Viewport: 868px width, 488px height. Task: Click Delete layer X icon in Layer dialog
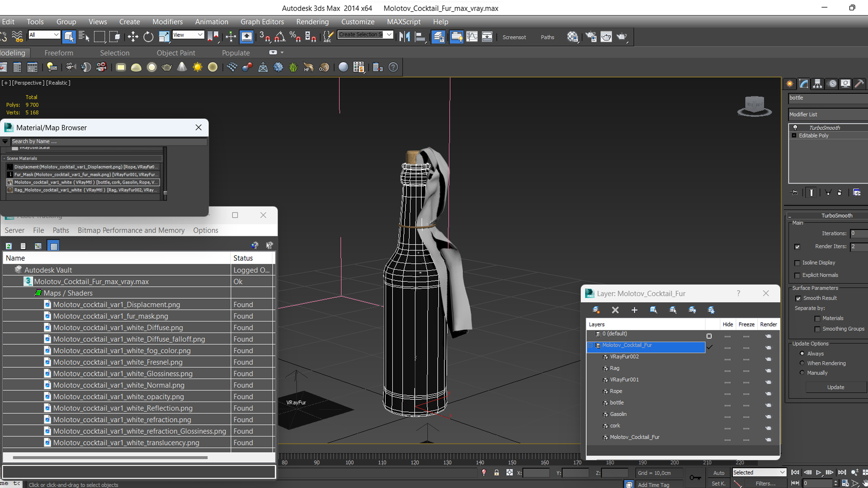(x=615, y=310)
